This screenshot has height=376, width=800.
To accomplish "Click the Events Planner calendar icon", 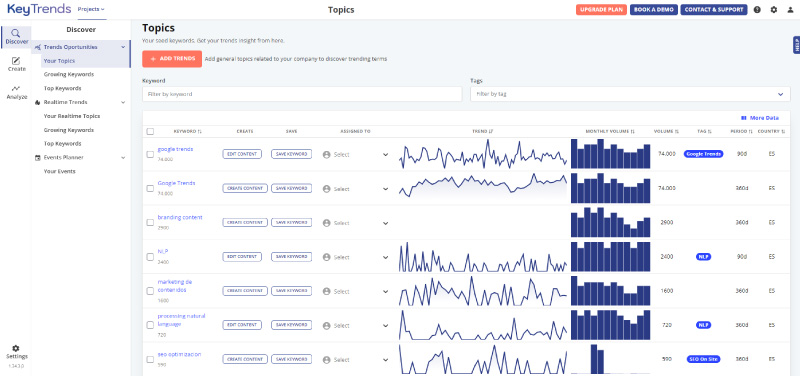I will [38, 158].
